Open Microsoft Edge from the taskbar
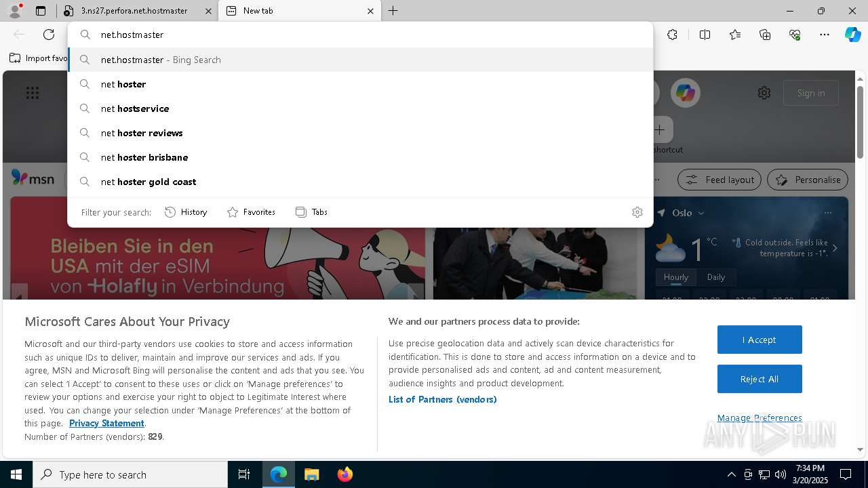The height and width of the screenshot is (488, 868). tap(279, 474)
